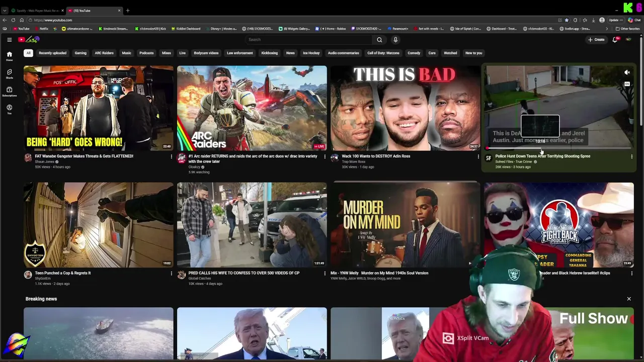
Task: Toggle captions on the preview video
Action: pyautogui.click(x=627, y=84)
